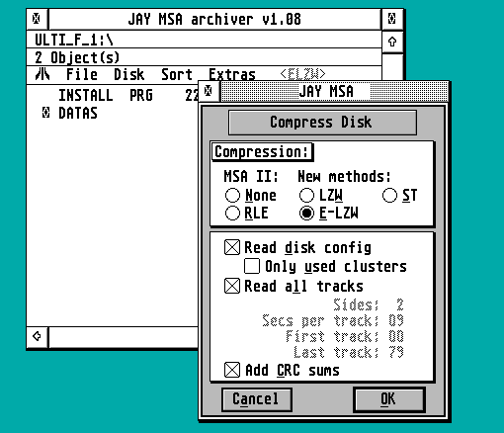Click the DATAS folder icon
The height and width of the screenshot is (433, 504).
(x=46, y=113)
